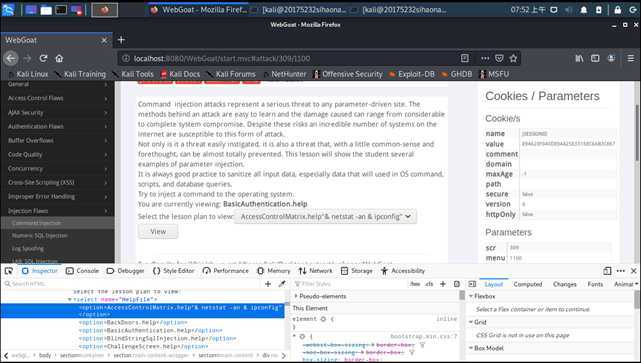The height and width of the screenshot is (363, 641).
Task: Reload the current WebGoat page
Action: 43,58
